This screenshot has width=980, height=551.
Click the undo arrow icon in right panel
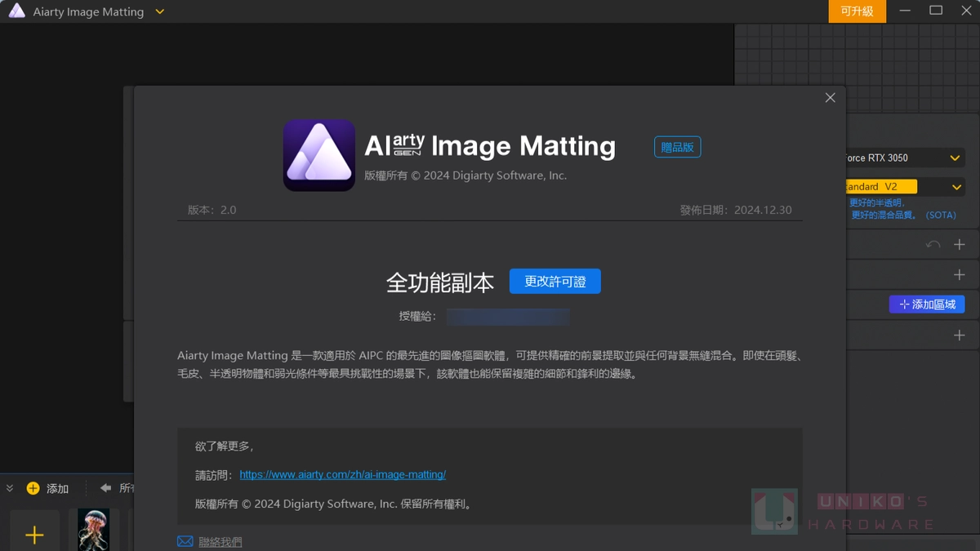point(933,244)
